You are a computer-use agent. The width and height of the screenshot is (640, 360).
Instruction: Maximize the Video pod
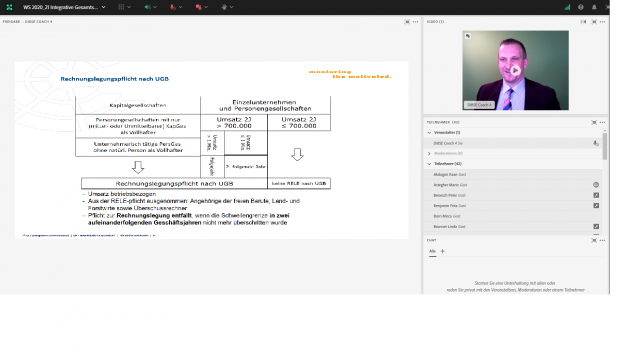[594, 22]
